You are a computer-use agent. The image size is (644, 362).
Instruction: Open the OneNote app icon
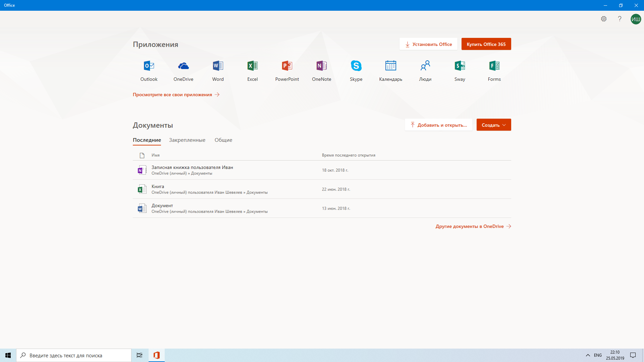point(322,66)
